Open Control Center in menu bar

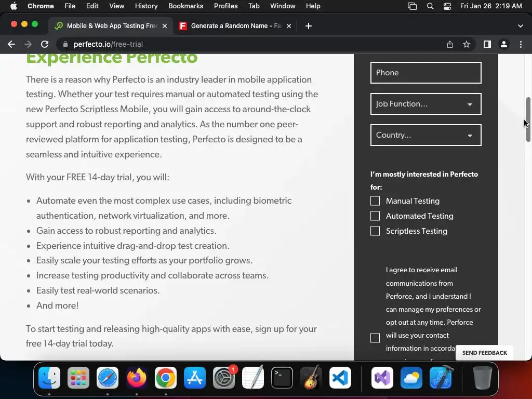[x=447, y=6]
